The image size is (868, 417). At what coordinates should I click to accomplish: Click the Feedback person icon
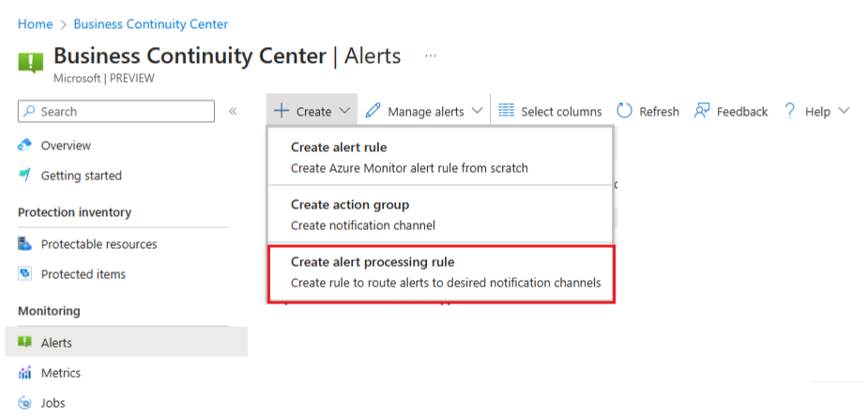[701, 111]
